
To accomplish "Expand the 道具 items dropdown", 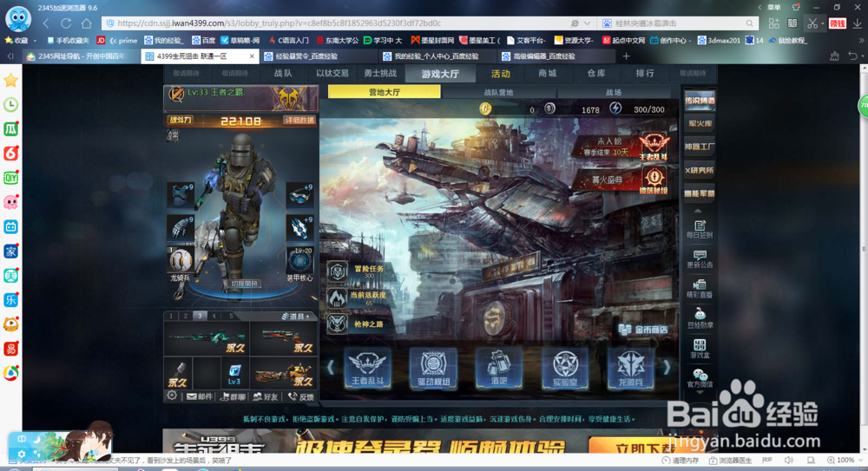I will (296, 316).
